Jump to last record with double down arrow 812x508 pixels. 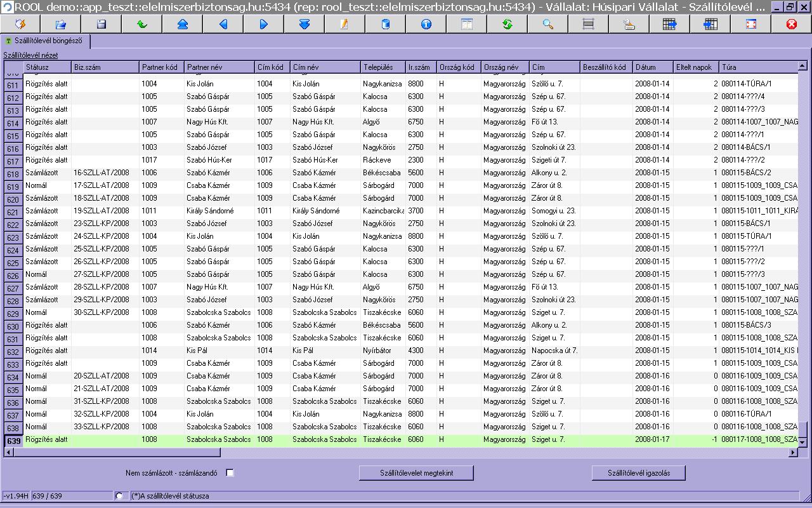(304, 24)
